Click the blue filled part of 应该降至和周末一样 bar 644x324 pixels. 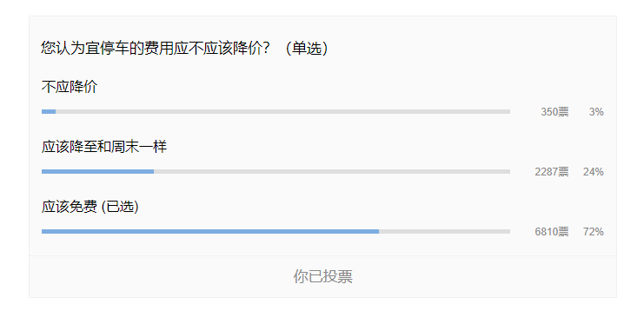tap(97, 172)
